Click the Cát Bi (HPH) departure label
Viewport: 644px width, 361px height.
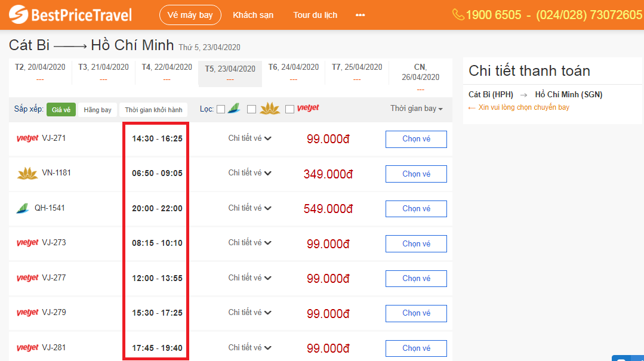click(x=491, y=95)
